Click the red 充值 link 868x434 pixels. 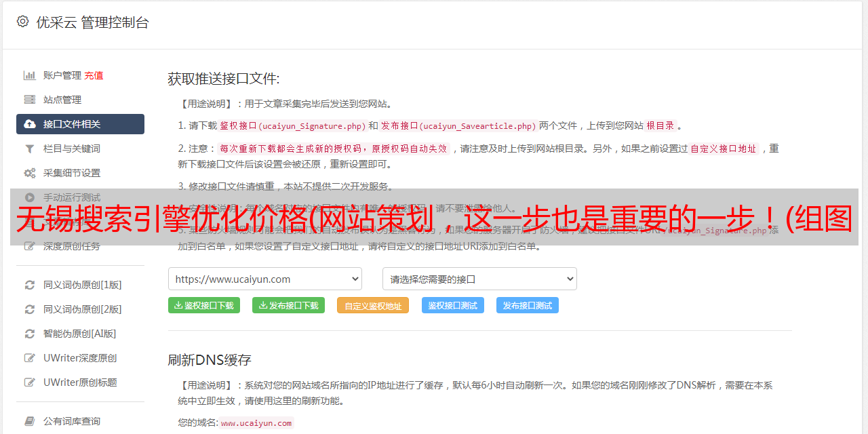pos(94,75)
